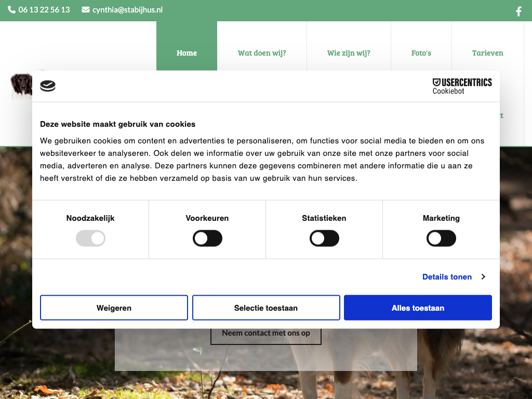Accept all cookies with Alles toestaan
The width and height of the screenshot is (532, 399).
[x=418, y=308]
